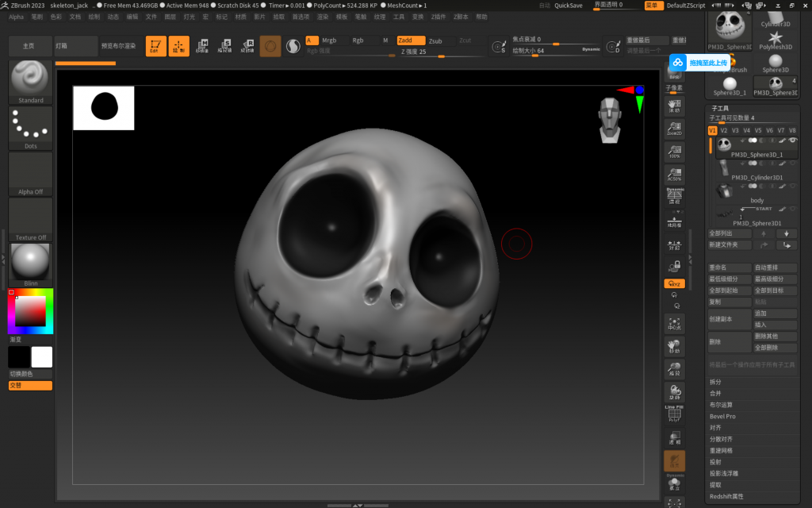The width and height of the screenshot is (812, 508).
Task: Select the Move (M) transform icon
Action: click(202, 46)
